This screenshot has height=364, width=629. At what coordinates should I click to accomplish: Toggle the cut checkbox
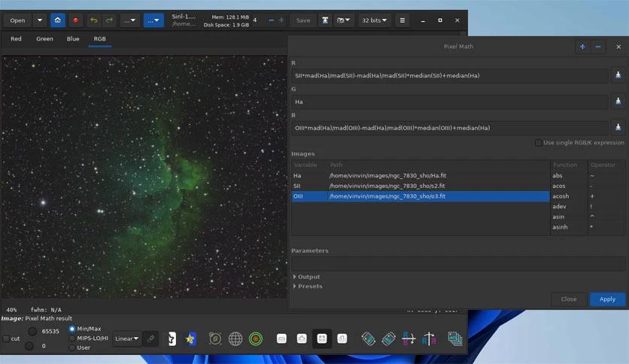(7, 338)
